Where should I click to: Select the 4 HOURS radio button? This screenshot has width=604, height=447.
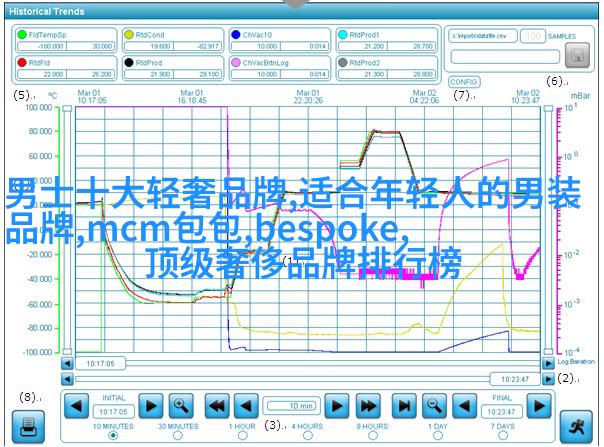pos(307,435)
